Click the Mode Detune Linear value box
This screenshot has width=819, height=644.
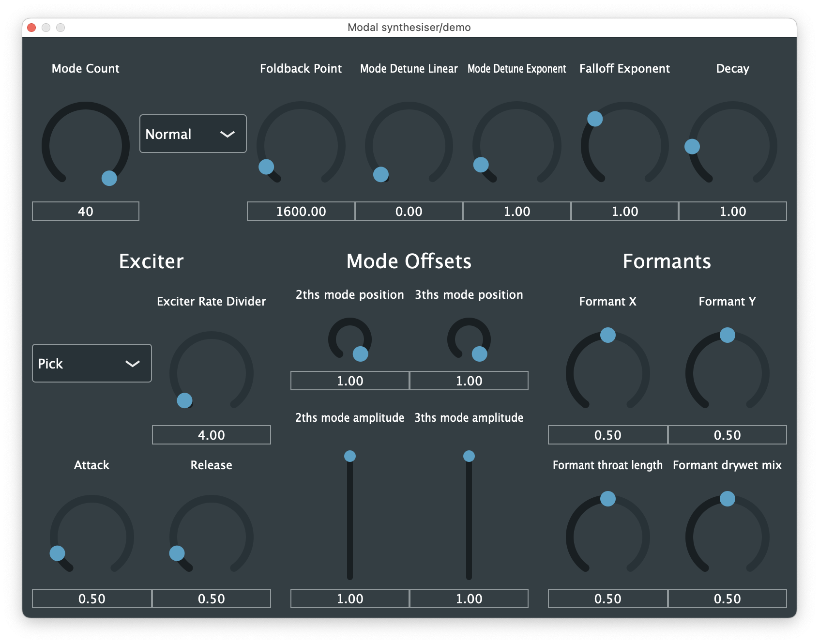(409, 212)
